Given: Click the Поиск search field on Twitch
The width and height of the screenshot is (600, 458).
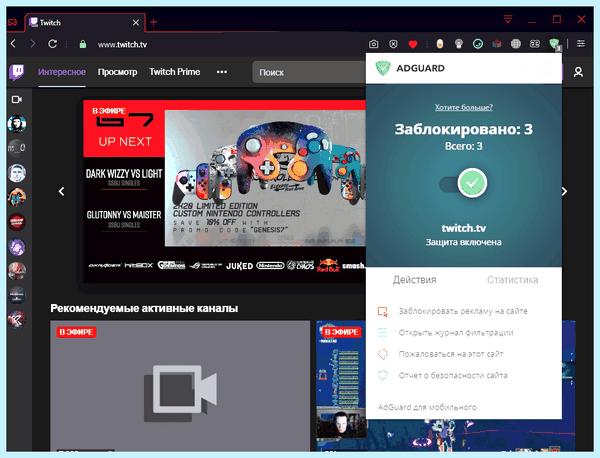Looking at the screenshot, I should [x=309, y=72].
